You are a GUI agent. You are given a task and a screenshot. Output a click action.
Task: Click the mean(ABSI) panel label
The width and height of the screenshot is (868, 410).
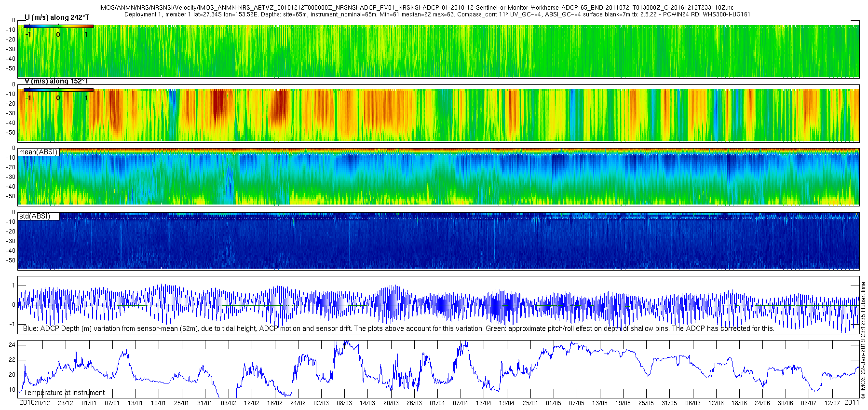pyautogui.click(x=39, y=152)
